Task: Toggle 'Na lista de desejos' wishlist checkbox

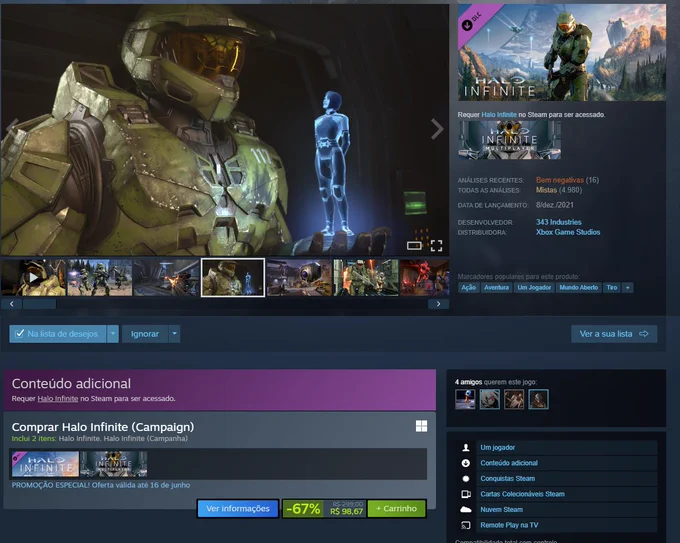Action: click(20, 334)
